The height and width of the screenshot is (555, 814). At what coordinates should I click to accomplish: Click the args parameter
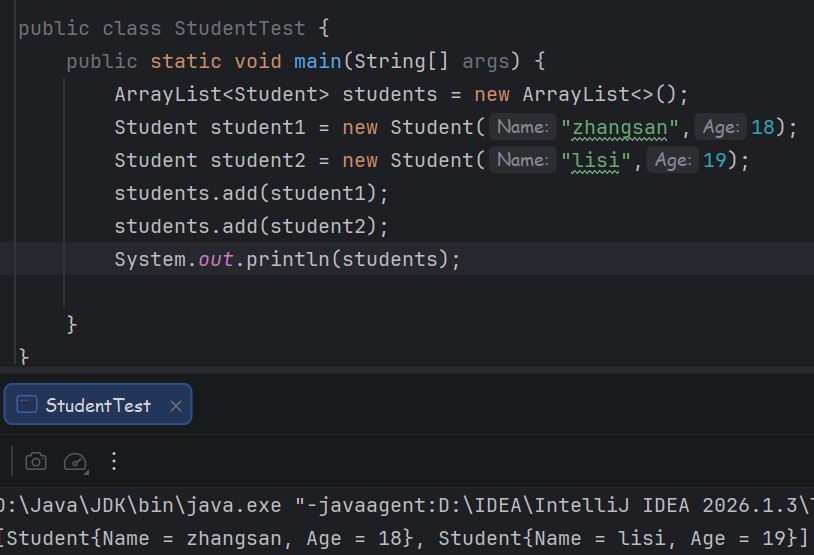point(485,62)
